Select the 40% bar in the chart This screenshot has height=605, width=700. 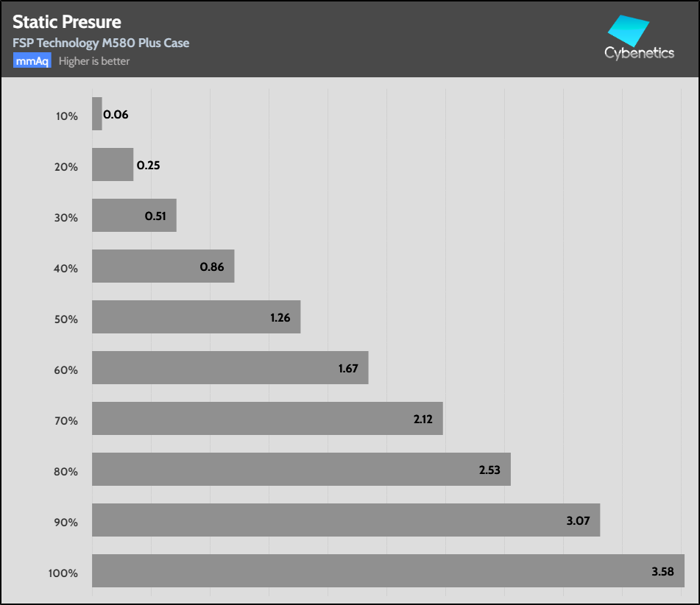click(163, 266)
